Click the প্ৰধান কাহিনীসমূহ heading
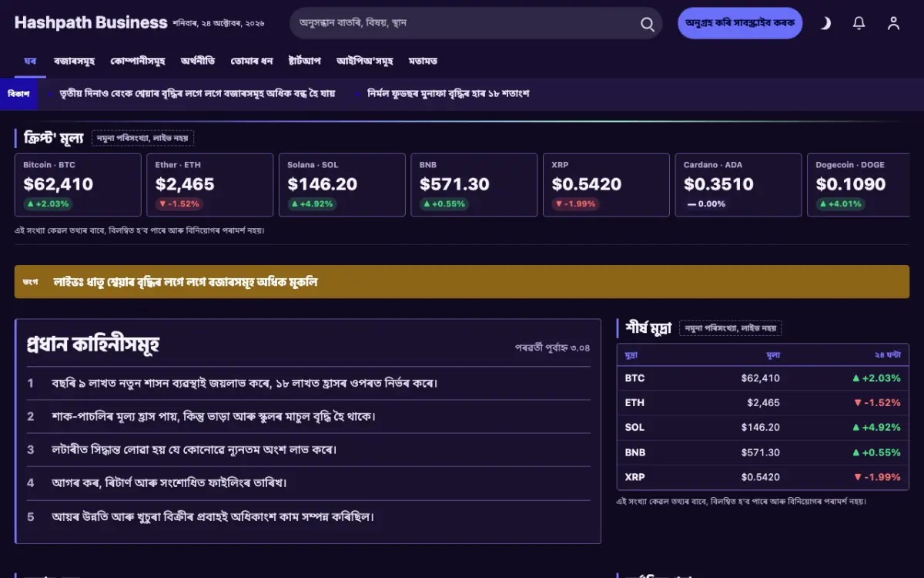924x578 pixels. coord(93,344)
